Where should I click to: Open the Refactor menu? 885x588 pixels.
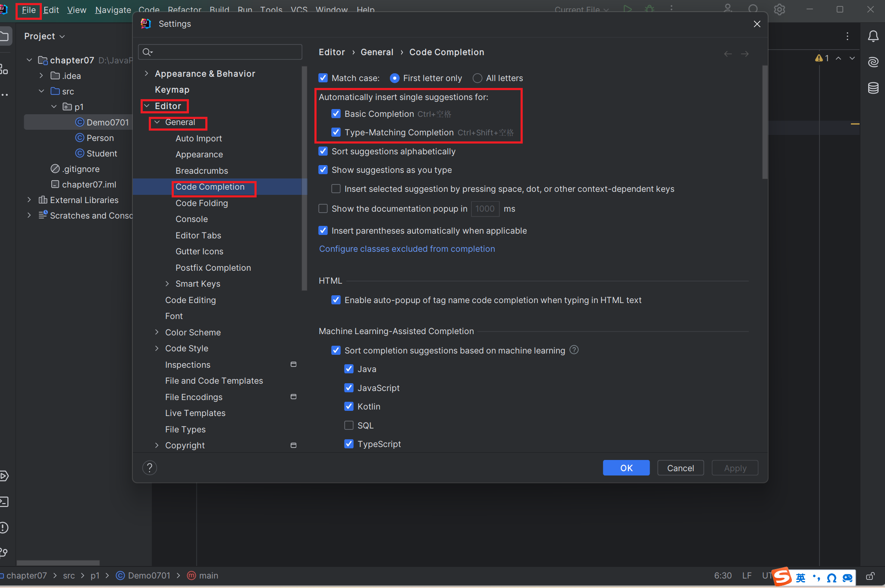pyautogui.click(x=185, y=9)
